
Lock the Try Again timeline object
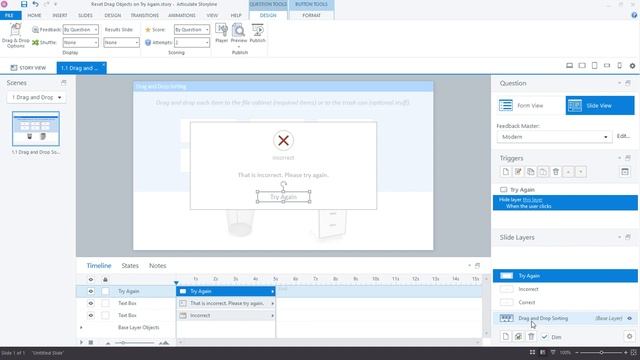[x=105, y=291]
